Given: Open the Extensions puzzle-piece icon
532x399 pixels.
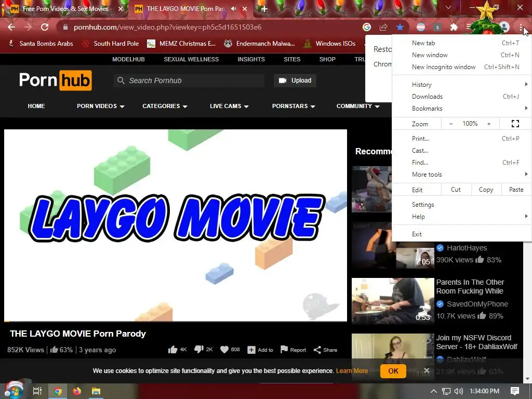Looking at the screenshot, I should click(x=454, y=27).
